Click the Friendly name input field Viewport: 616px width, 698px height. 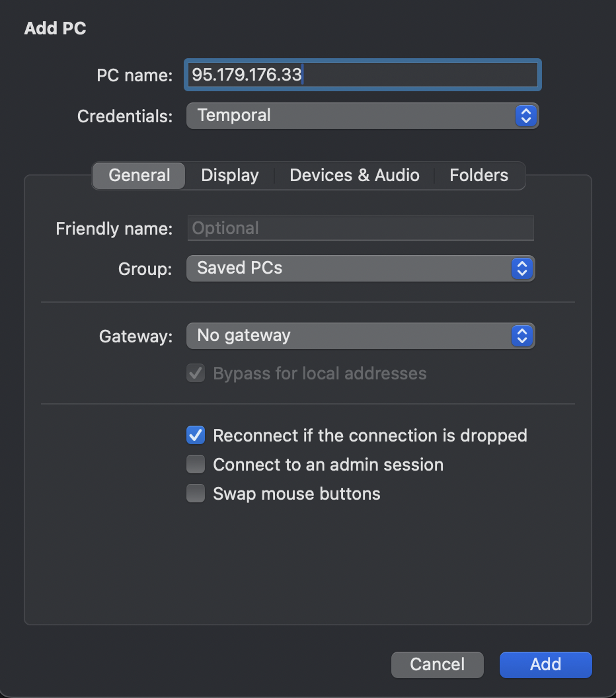point(360,229)
